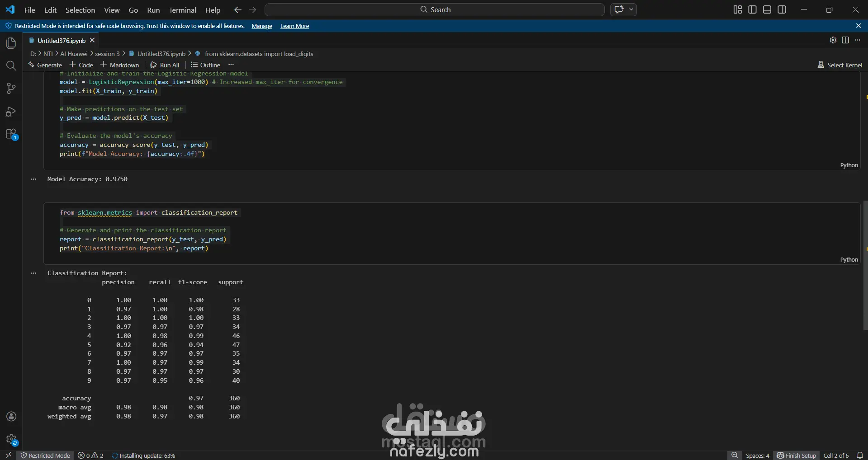
Task: Open the Explorer view in activity bar
Action: tap(11, 43)
